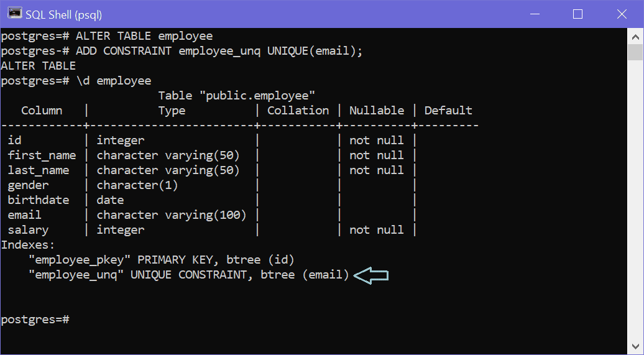Click the birthdate row's date type

click(x=110, y=200)
